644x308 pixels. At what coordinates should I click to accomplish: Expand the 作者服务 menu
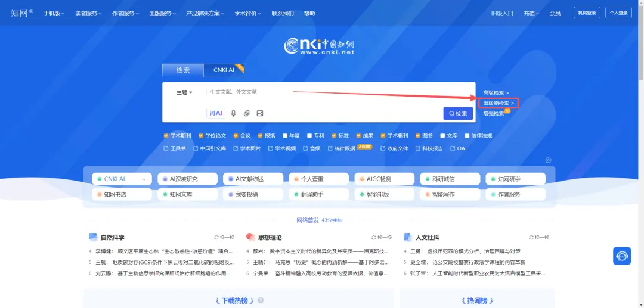point(125,13)
